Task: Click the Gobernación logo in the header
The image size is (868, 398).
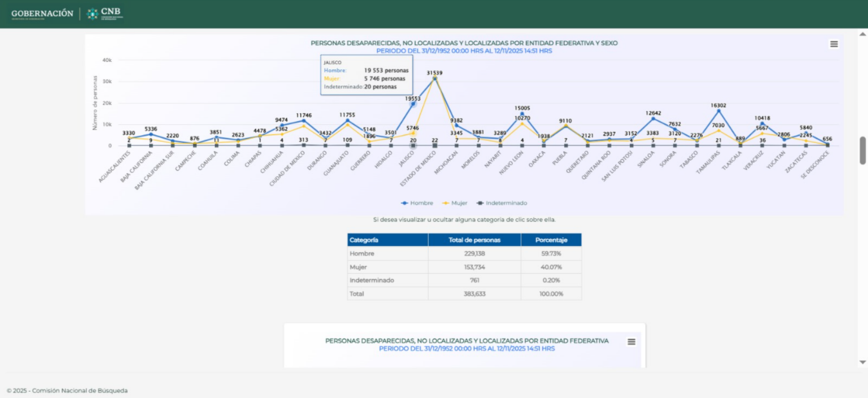Action: (x=42, y=14)
